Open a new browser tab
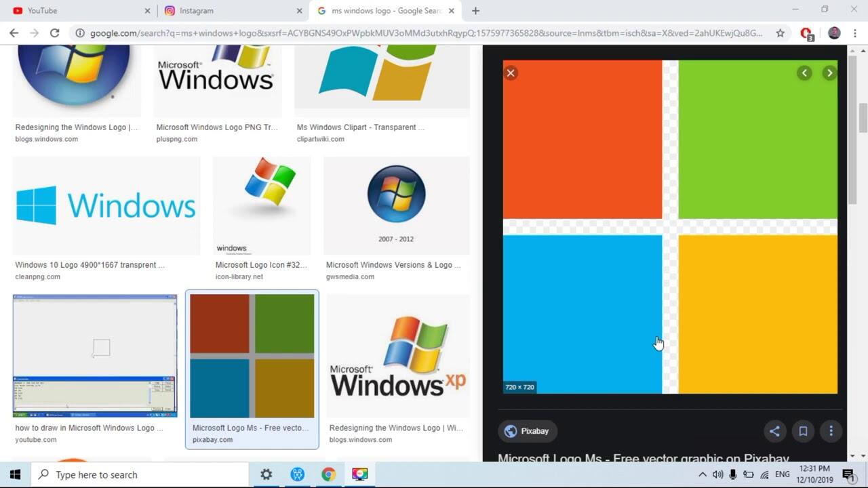Screen dimensions: 868x488 (475, 11)
